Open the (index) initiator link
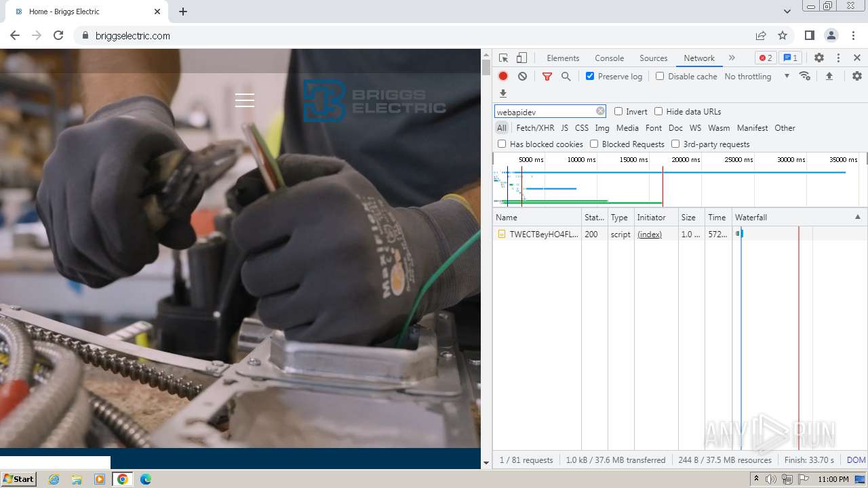This screenshot has width=868, height=488. click(649, 235)
